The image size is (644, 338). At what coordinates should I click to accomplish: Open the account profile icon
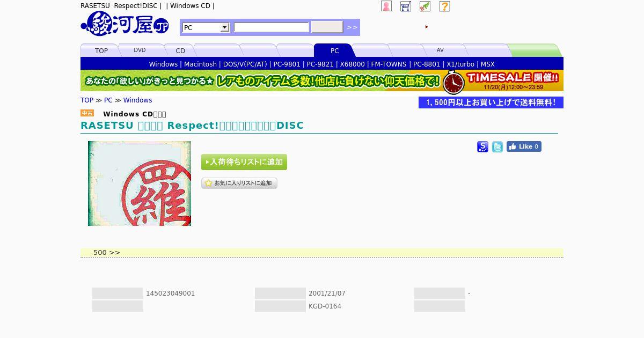[x=386, y=6]
